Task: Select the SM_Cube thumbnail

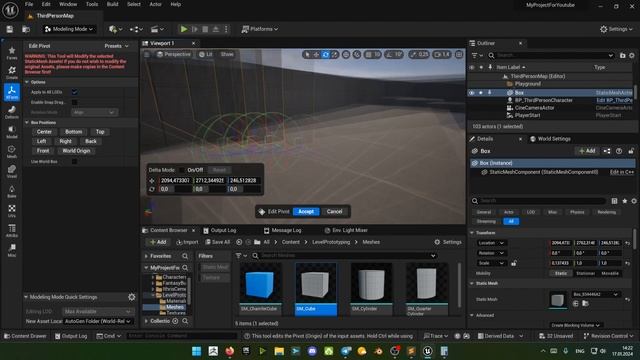Action: point(316,289)
